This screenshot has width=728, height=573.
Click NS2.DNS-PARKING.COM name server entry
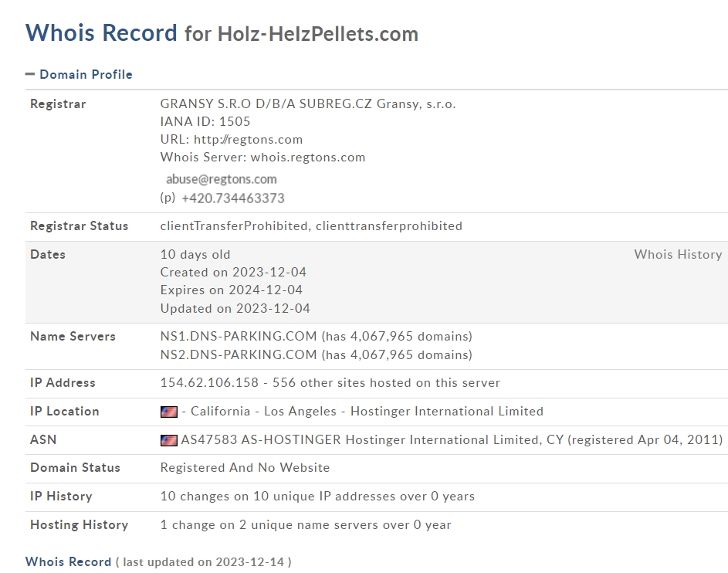pyautogui.click(x=317, y=354)
